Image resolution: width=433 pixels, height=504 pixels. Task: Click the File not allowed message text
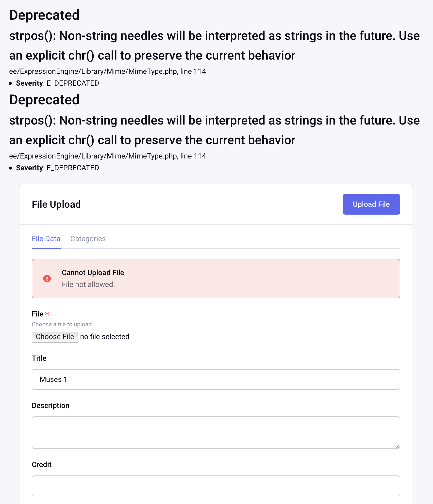click(x=88, y=284)
